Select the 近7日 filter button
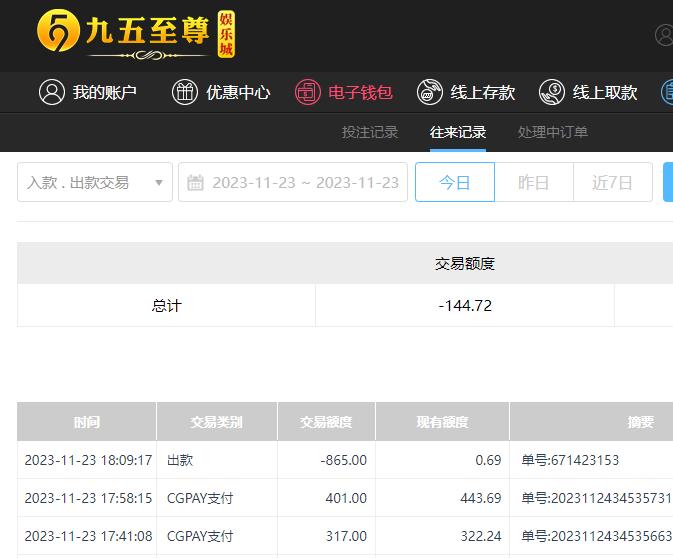Viewport: 673px width, 558px height. (613, 182)
